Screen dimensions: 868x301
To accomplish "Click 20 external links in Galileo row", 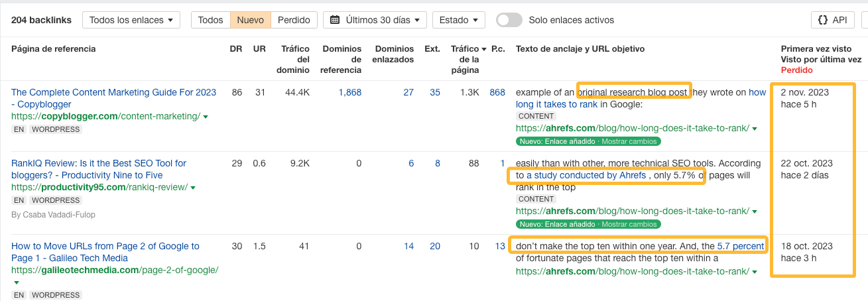I will (435, 246).
